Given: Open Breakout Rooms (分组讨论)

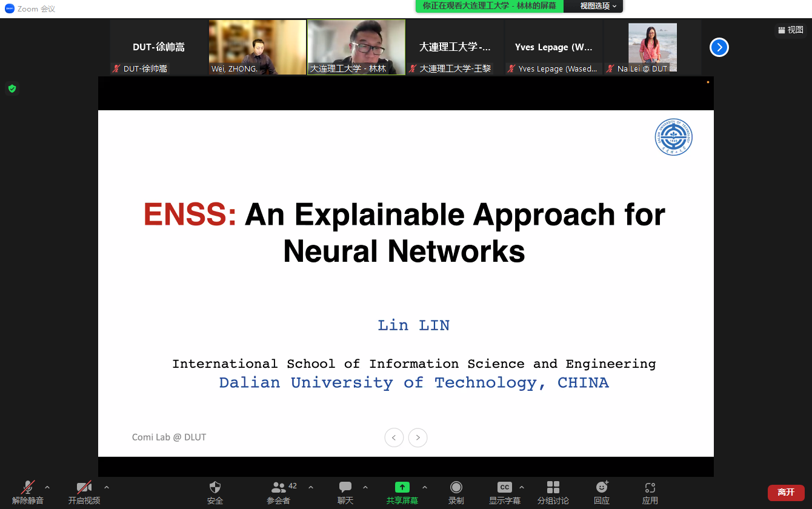Looking at the screenshot, I should (x=553, y=488).
